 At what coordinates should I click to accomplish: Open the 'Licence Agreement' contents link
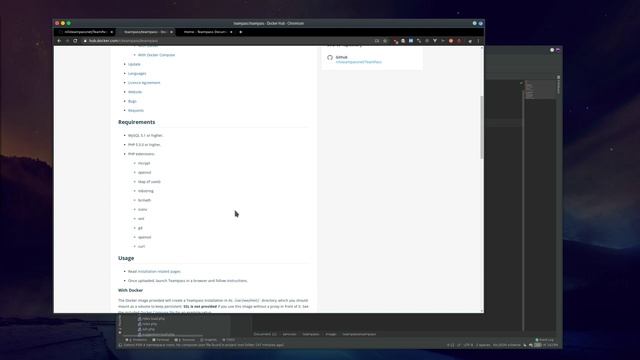tap(144, 83)
